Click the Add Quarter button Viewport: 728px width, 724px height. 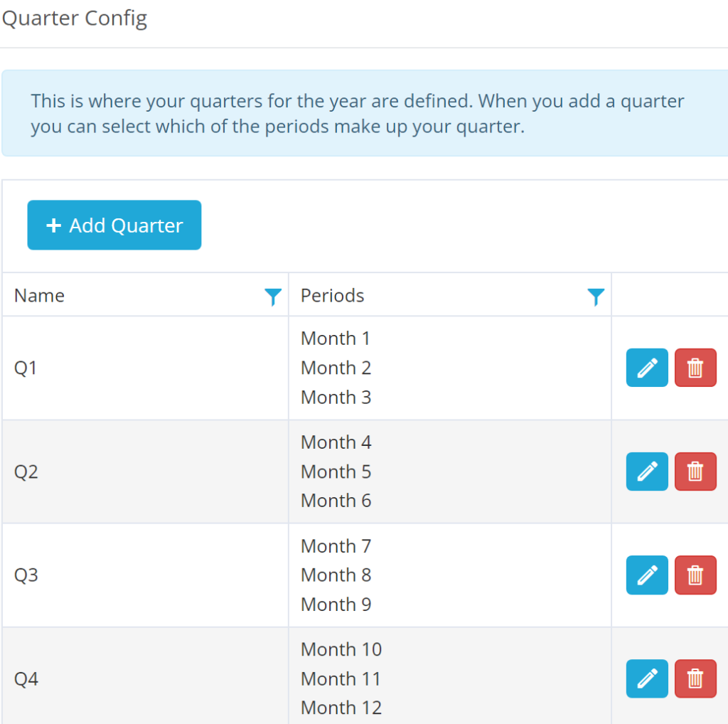pyautogui.click(x=114, y=225)
